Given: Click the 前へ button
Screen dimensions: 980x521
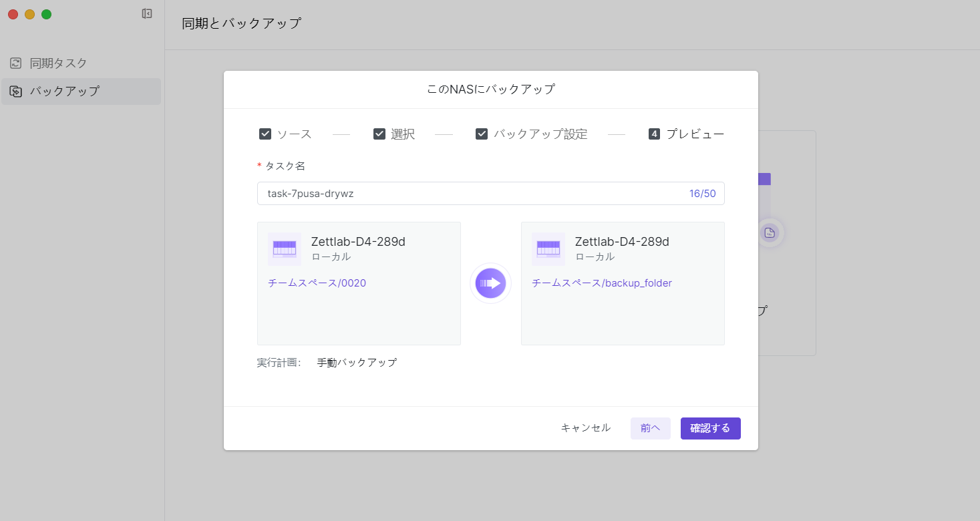Looking at the screenshot, I should pyautogui.click(x=650, y=428).
